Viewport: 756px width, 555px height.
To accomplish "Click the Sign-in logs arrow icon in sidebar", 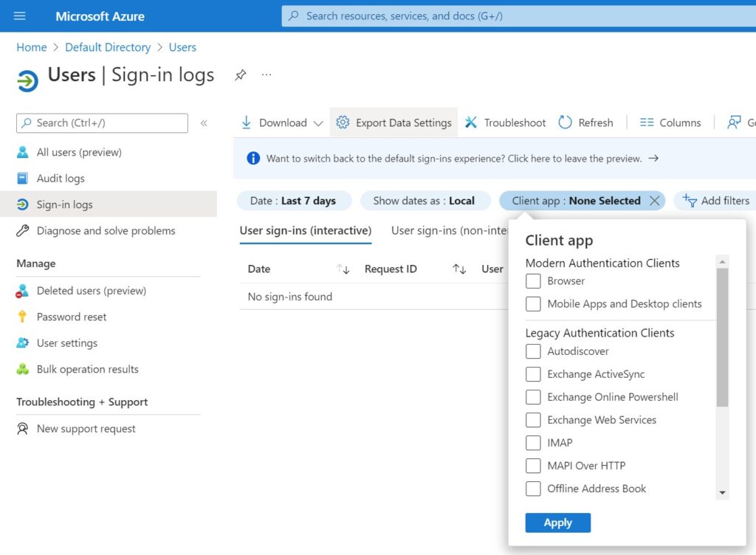I will pyautogui.click(x=22, y=204).
